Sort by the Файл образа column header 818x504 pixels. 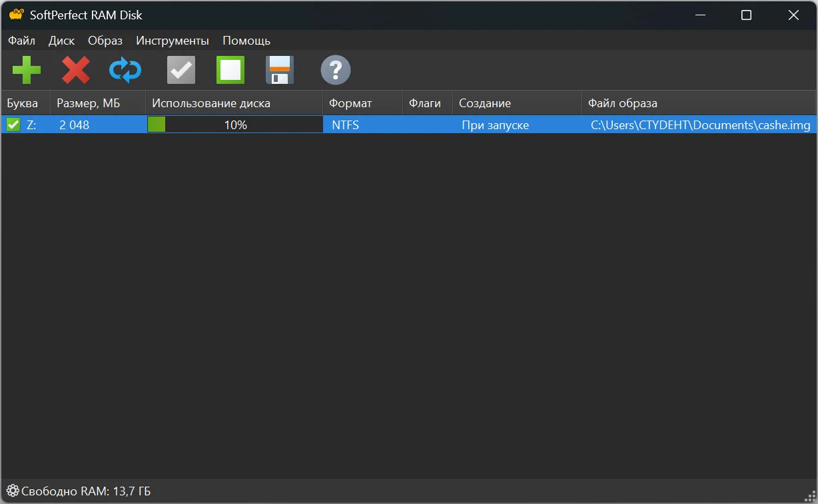tap(699, 103)
